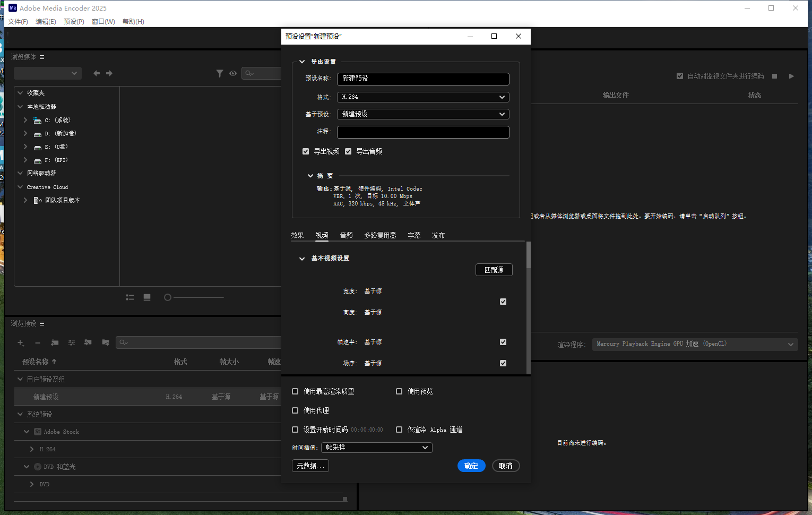Create a new preset group folder
Image resolution: width=812 pixels, height=515 pixels.
point(55,342)
